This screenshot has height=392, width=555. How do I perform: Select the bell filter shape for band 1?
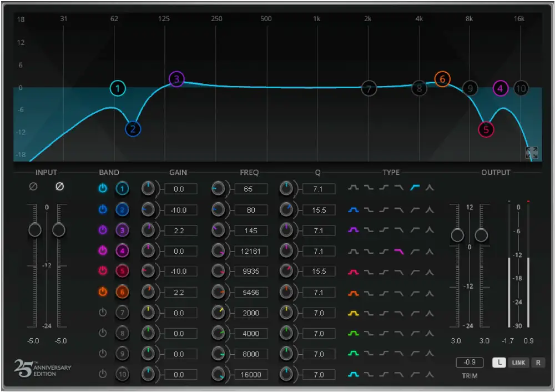click(353, 188)
